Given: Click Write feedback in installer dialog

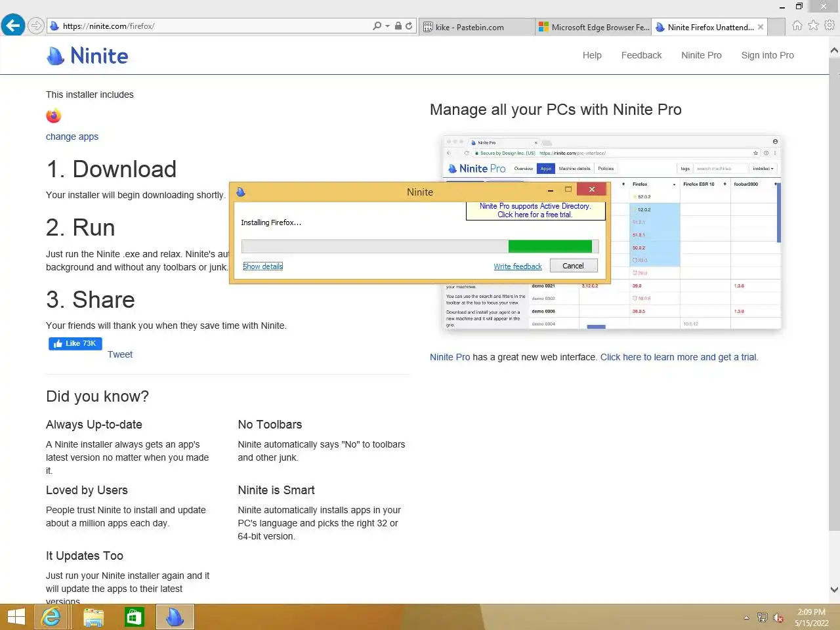Looking at the screenshot, I should click(518, 266).
